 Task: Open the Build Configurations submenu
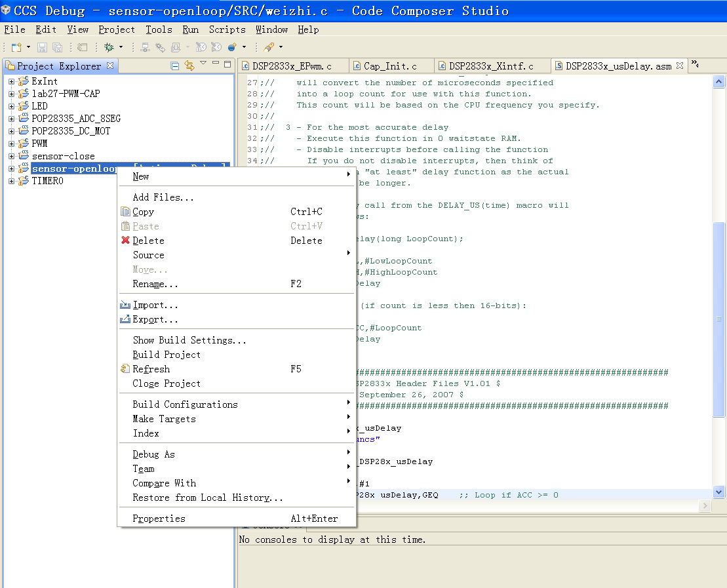click(x=237, y=404)
